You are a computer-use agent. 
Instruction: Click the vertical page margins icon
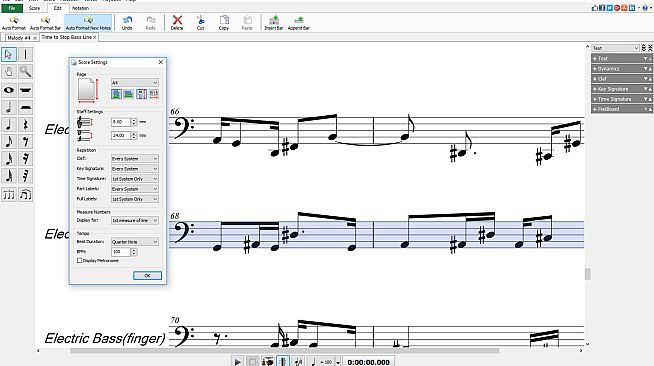[x=141, y=94]
